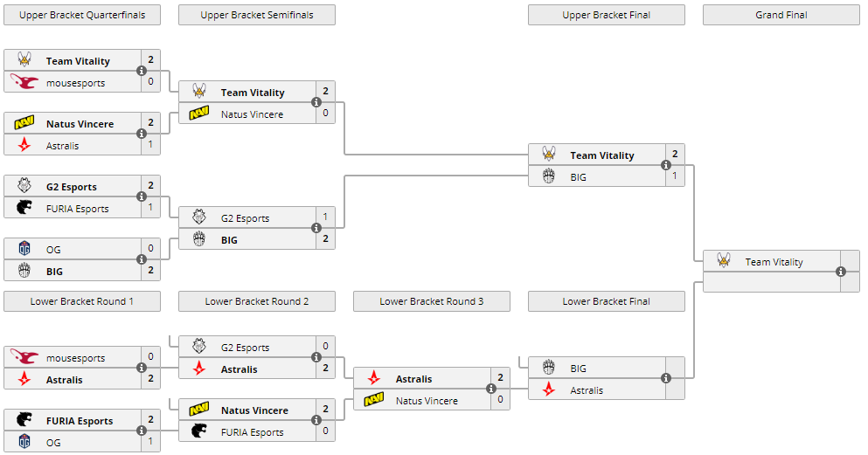
Task: Click BIG logo in Lower Bracket Final
Action: coord(549,368)
